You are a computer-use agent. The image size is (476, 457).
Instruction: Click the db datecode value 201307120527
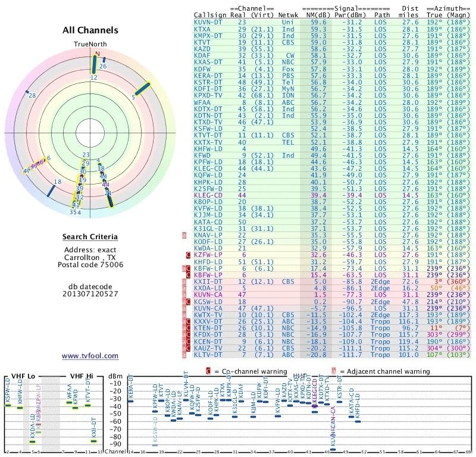pos(90,294)
